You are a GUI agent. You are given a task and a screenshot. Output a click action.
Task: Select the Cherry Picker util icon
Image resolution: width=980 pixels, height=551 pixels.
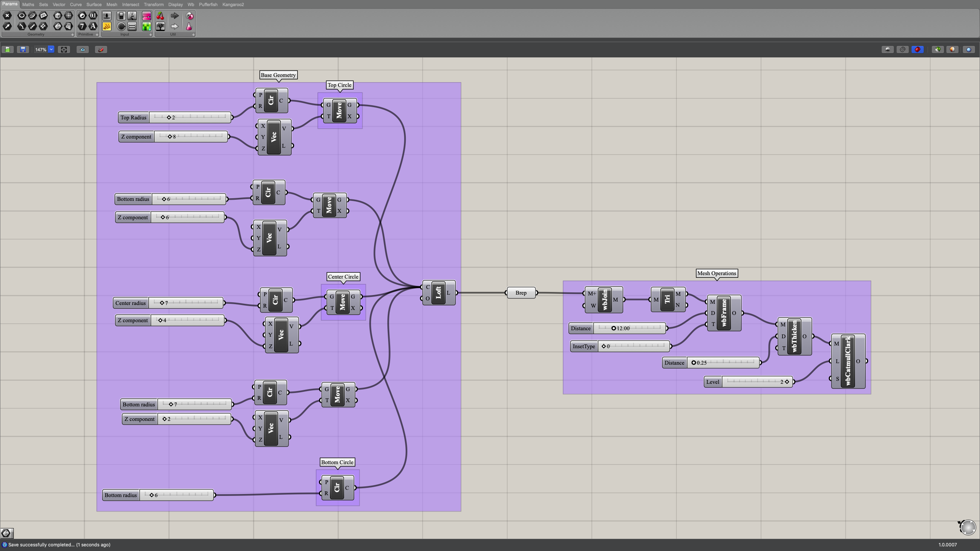point(160,16)
